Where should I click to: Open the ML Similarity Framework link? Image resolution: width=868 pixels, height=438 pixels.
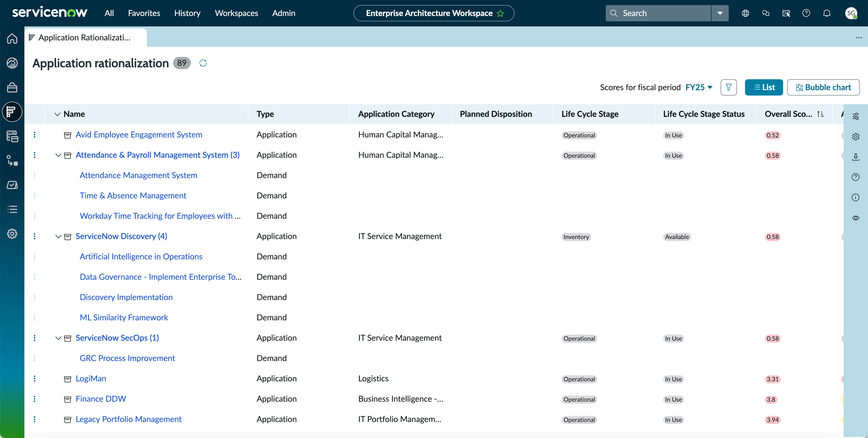124,317
